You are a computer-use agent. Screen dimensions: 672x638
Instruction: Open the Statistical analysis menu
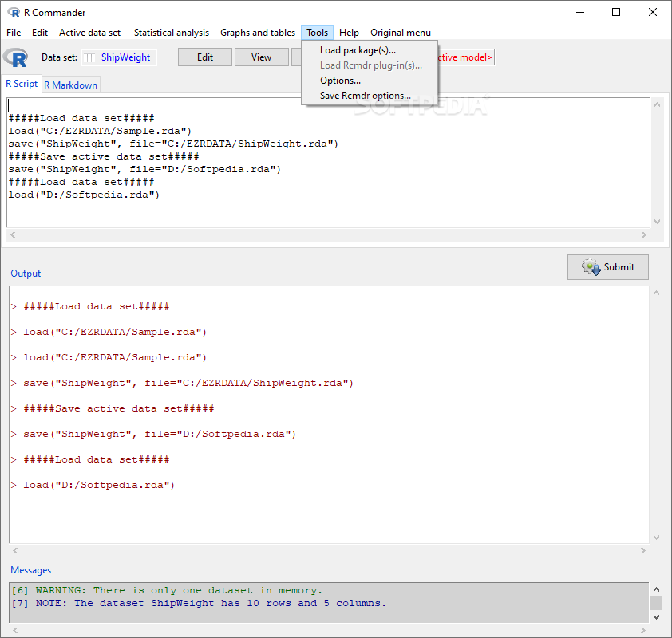pos(172,33)
